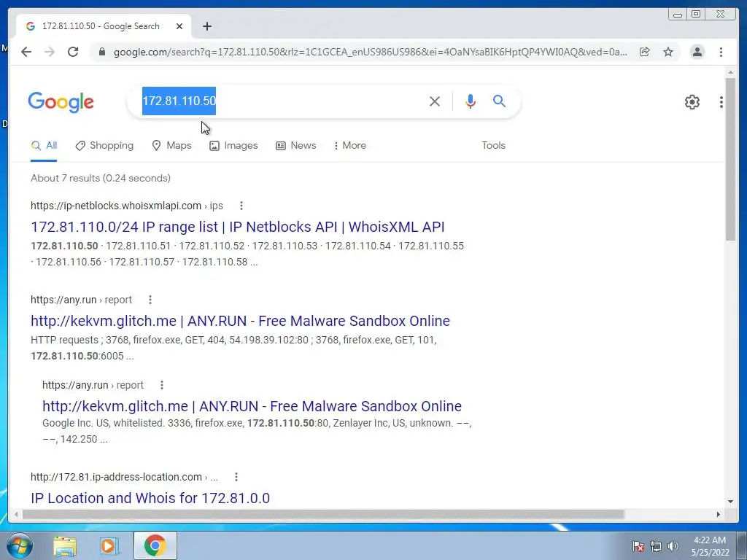This screenshot has height=560, width=747.
Task: View site information via the lock icon
Action: tap(101, 52)
